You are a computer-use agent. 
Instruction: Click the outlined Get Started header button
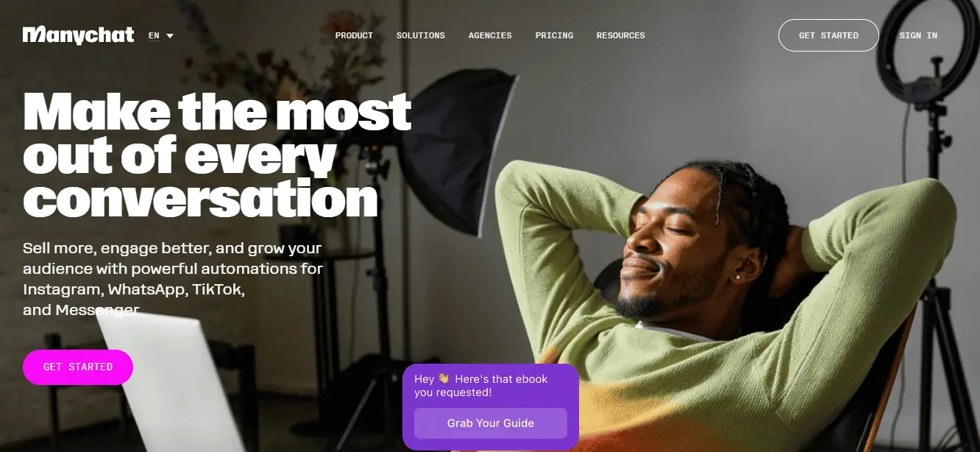(828, 35)
